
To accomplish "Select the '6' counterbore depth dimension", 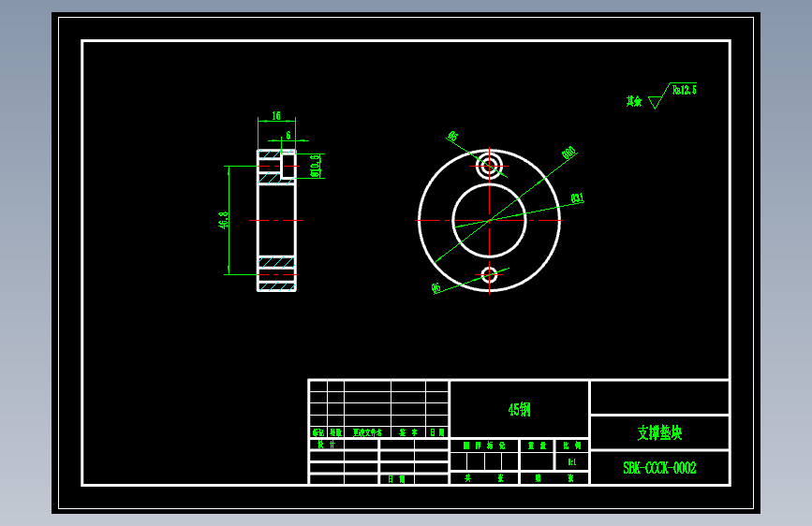I will pyautogui.click(x=288, y=135).
